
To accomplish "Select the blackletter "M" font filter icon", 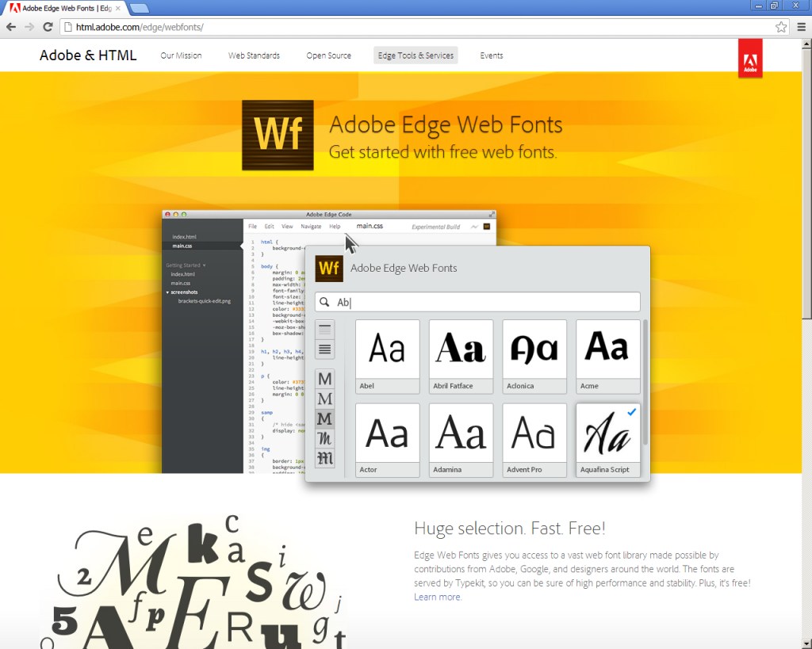I will coord(324,458).
